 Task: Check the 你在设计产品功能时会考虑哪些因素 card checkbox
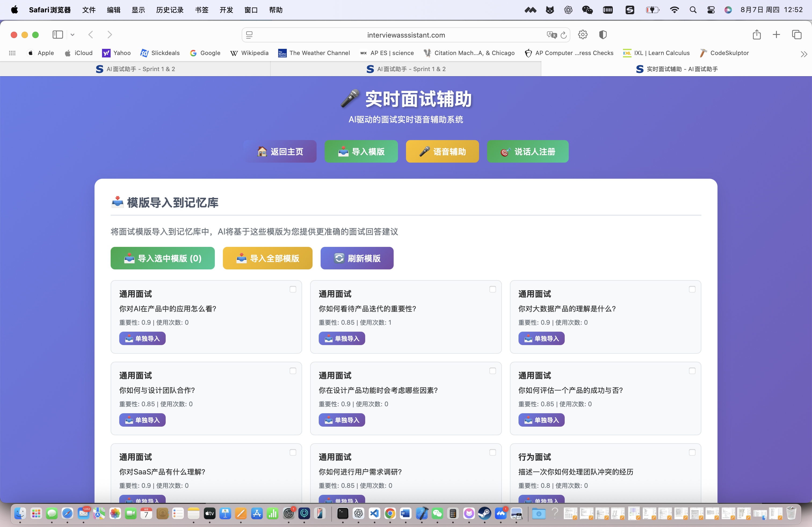coord(492,371)
